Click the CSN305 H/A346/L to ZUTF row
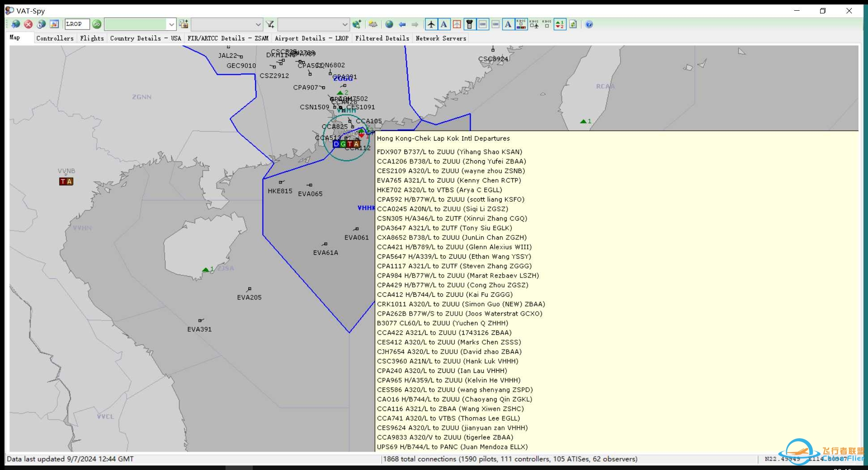The width and height of the screenshot is (868, 470). pos(452,218)
